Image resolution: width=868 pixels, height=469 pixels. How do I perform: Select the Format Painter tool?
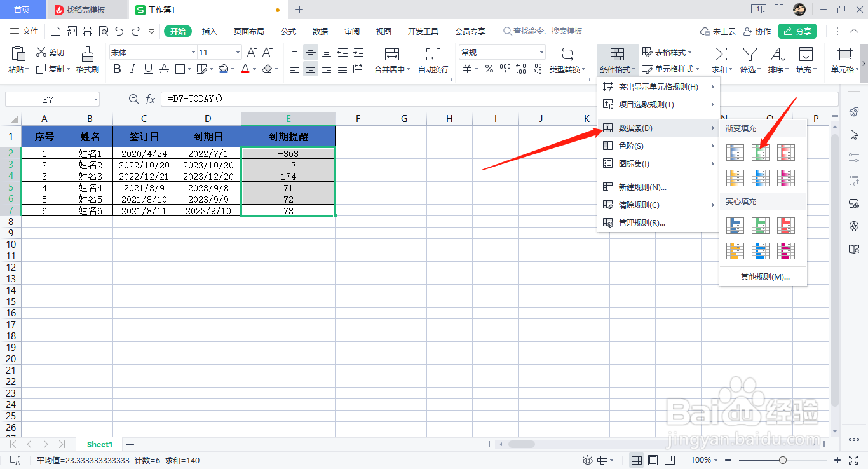click(88, 60)
